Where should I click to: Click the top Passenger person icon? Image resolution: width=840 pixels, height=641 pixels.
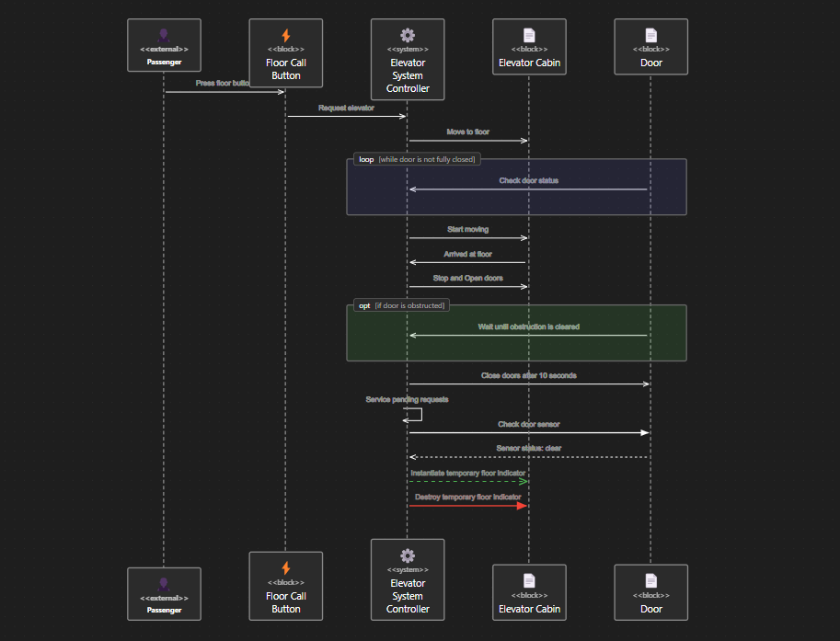(164, 35)
